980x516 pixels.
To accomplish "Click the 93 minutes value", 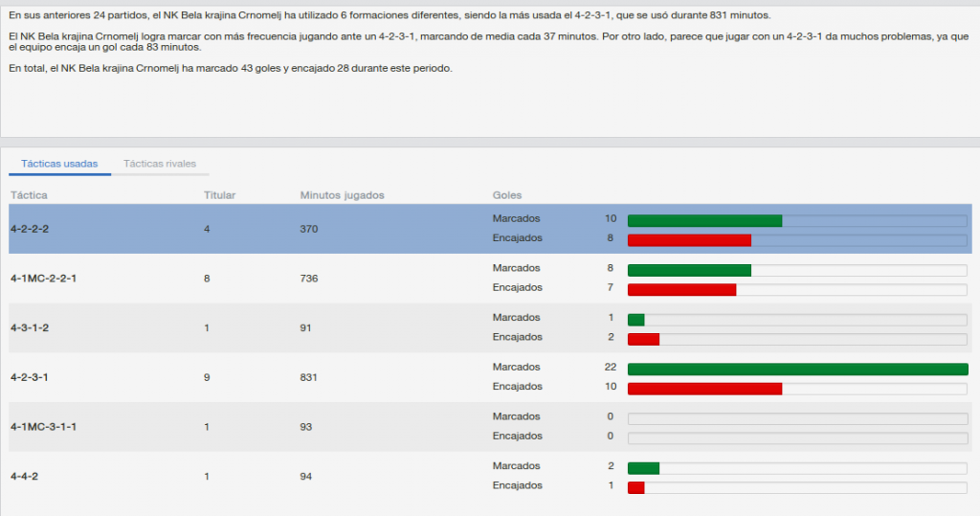I will tap(305, 427).
